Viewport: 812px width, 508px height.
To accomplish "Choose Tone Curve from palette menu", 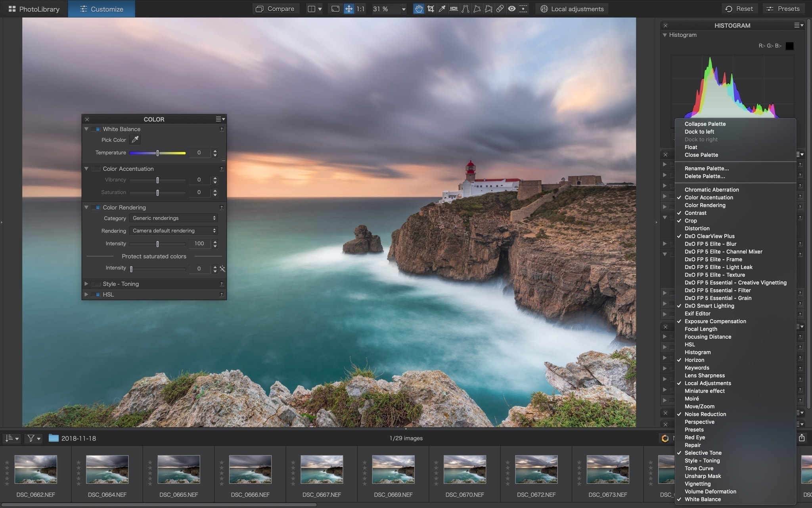I will point(699,468).
